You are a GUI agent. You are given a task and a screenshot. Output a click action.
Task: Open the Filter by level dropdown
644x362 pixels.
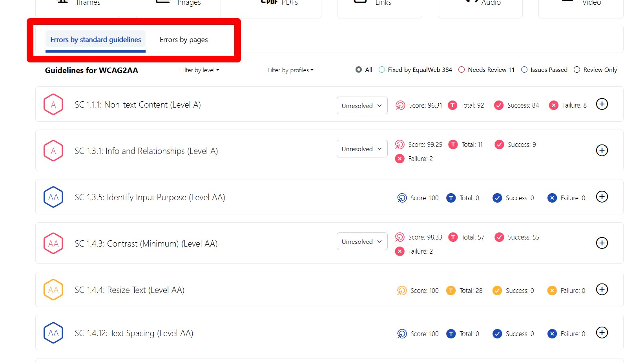[x=200, y=70]
